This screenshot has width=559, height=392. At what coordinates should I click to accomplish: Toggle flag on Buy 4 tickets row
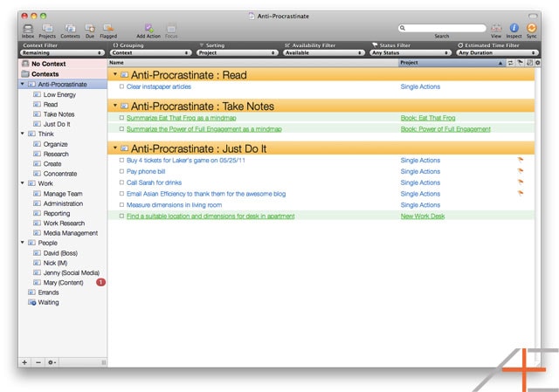coord(521,160)
